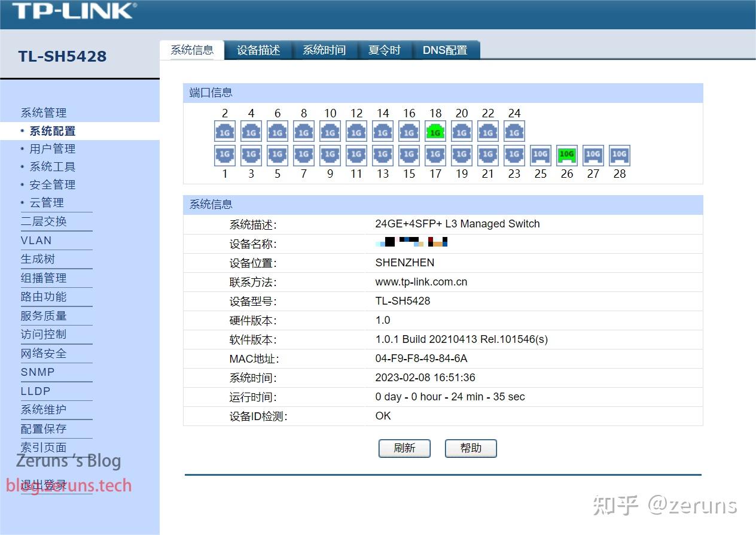Screen dimensions: 756x535
Task: Open 安全管理 in sidebar
Action: point(53,185)
